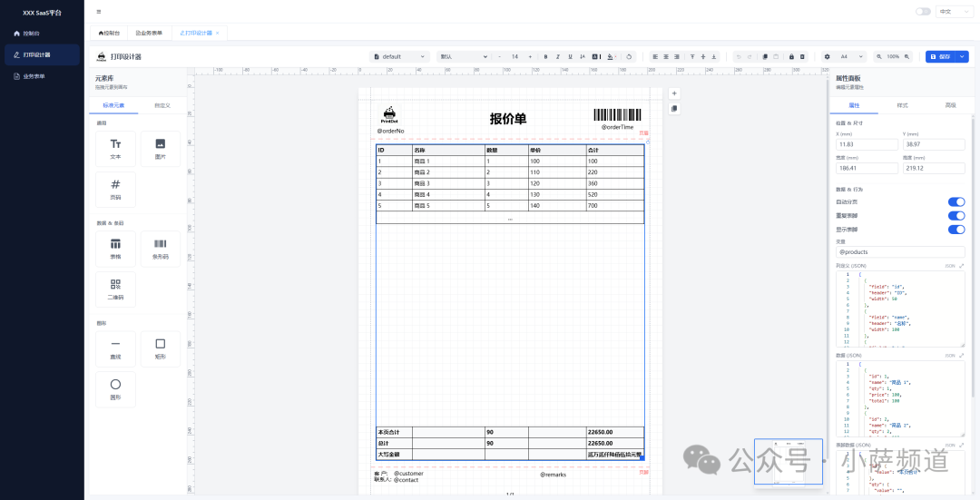Open the default template dropdown

(399, 57)
